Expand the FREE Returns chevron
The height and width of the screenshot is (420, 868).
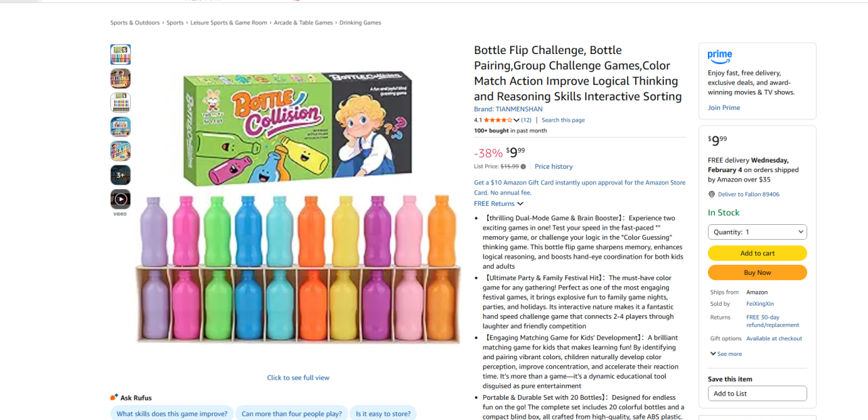[520, 204]
